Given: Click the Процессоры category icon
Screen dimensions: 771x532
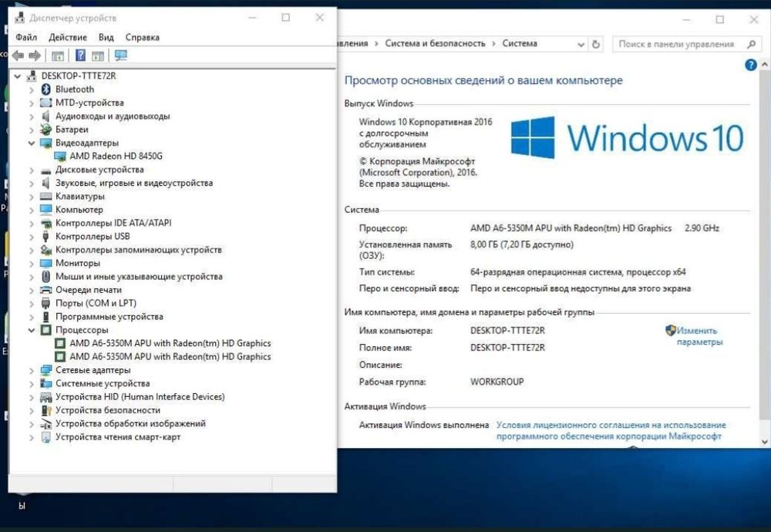Looking at the screenshot, I should click(45, 330).
